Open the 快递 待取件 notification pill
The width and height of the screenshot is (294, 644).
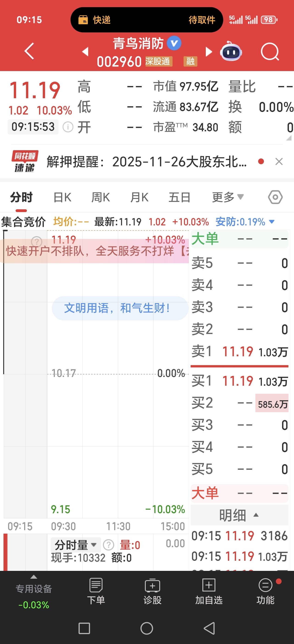[x=147, y=20]
